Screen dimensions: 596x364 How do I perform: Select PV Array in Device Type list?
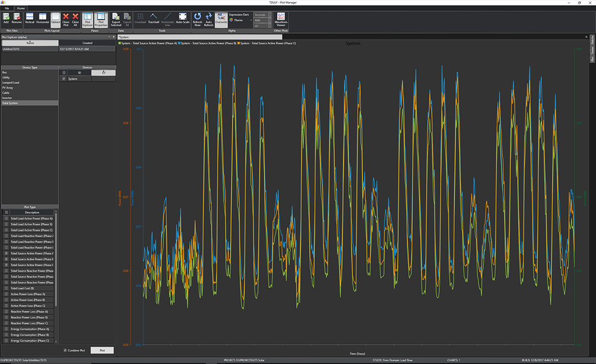point(8,88)
